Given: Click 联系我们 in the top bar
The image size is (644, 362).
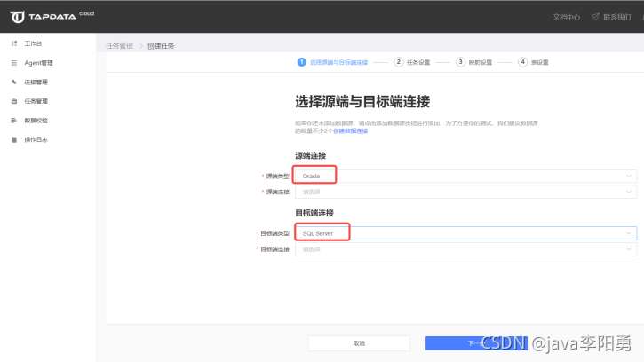Looking at the screenshot, I should 616,17.
